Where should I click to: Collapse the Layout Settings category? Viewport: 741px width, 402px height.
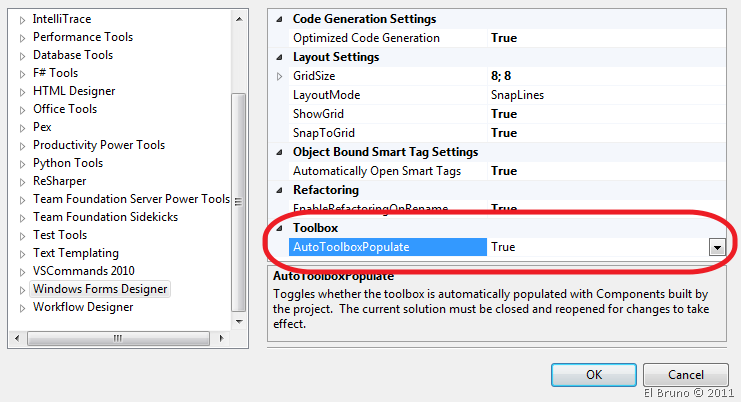279,57
